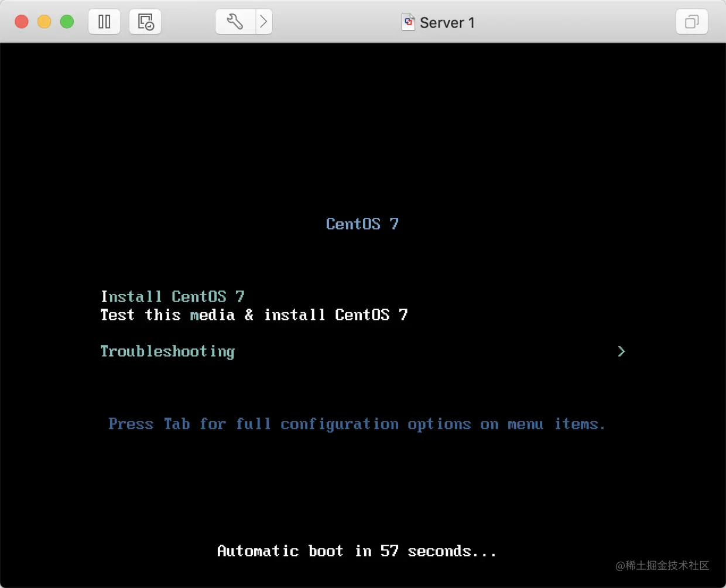Expand the Troubleshooting submenu via the arrow
Viewport: 726px width, 588px height.
click(621, 351)
